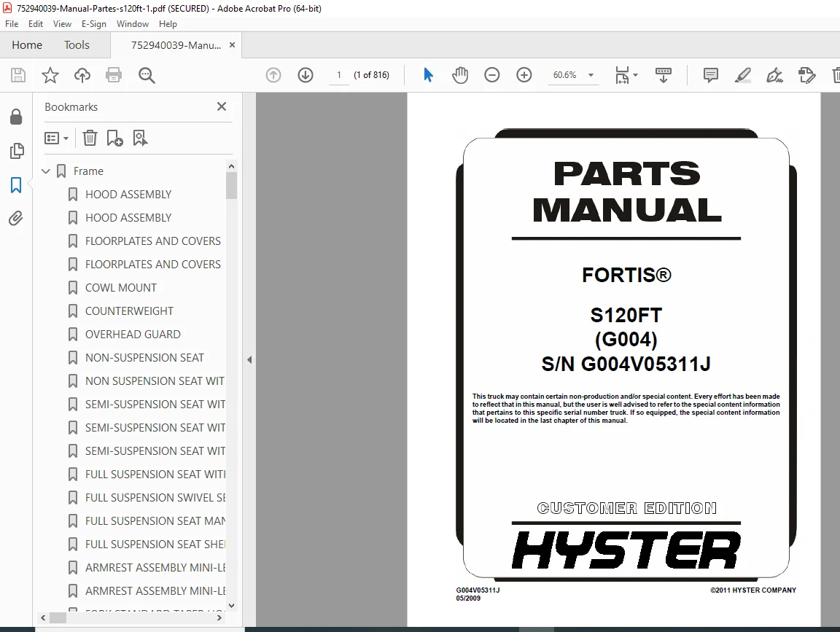Screen dimensions: 840x632
Task: Open the Edit menu
Action: click(x=35, y=24)
